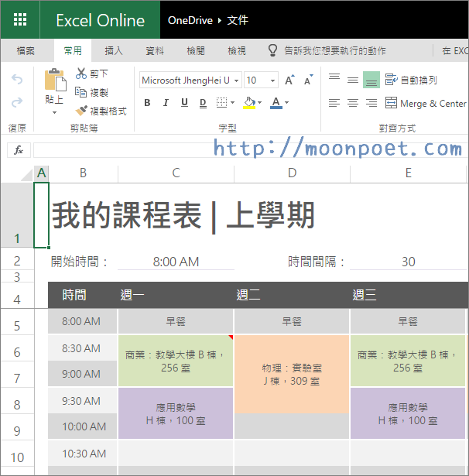The height and width of the screenshot is (476, 469).
Task: Click the Undo arrow icon
Action: coord(17,80)
